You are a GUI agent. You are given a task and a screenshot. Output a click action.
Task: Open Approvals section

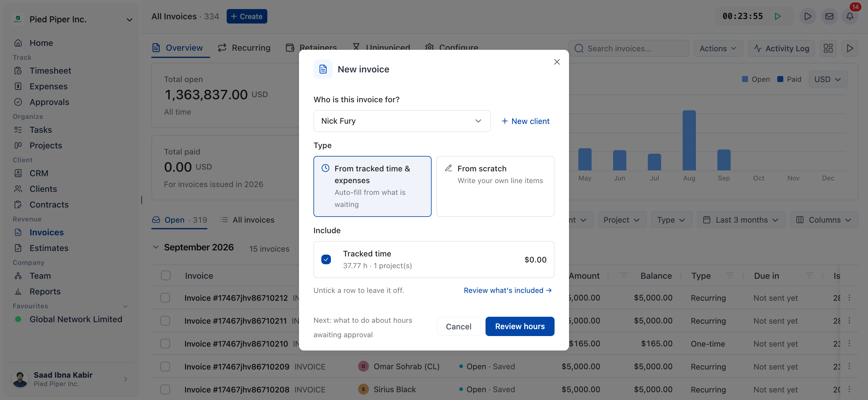pos(49,102)
